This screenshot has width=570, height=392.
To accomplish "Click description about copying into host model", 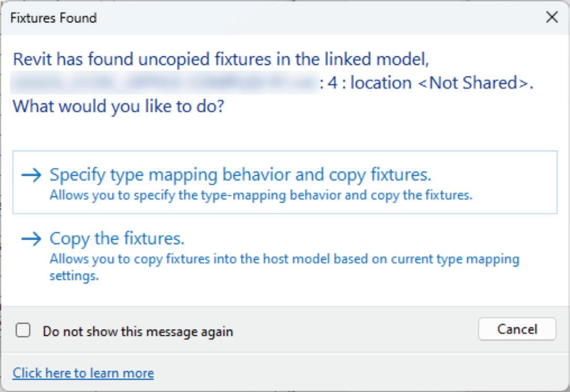I will [284, 259].
